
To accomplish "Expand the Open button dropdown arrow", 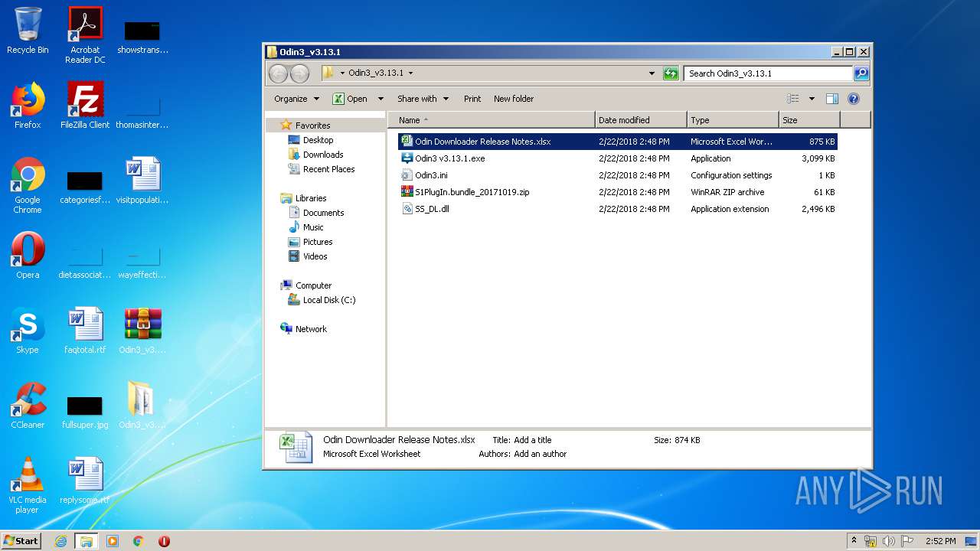I will (x=381, y=99).
